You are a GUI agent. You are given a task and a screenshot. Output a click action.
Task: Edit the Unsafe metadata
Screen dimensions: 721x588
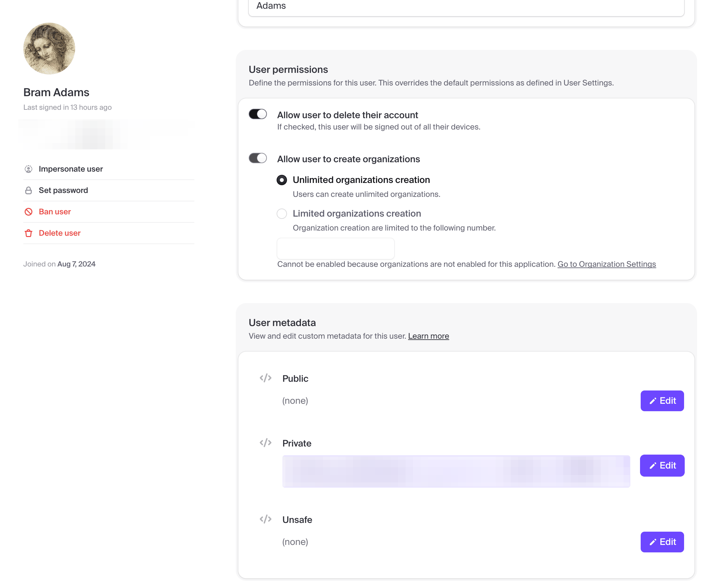(662, 542)
